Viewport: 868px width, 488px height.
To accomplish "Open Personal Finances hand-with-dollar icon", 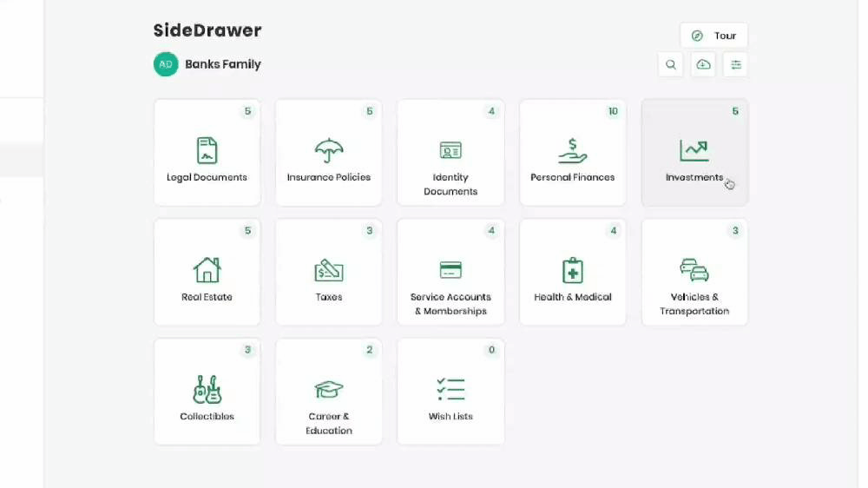I will [x=572, y=150].
